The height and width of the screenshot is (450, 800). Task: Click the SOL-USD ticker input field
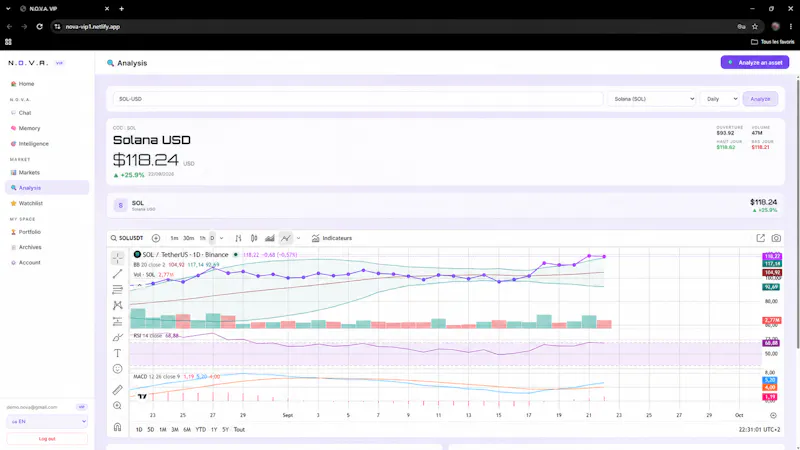pyautogui.click(x=358, y=99)
